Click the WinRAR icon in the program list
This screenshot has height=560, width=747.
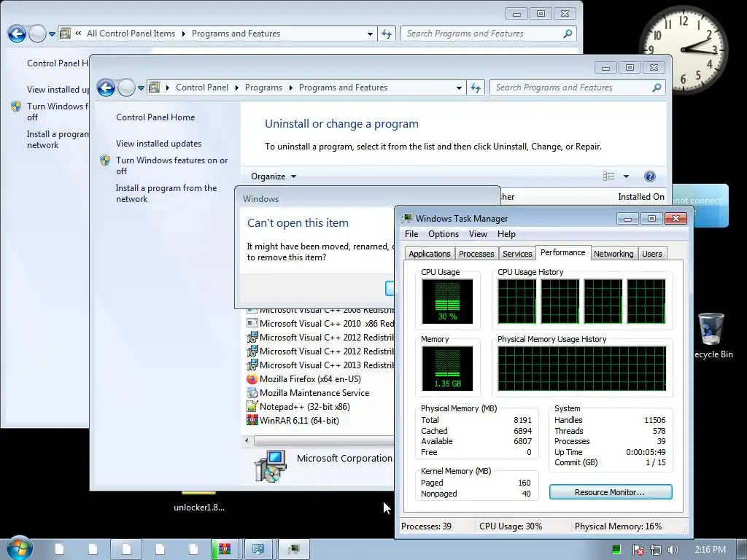point(252,421)
